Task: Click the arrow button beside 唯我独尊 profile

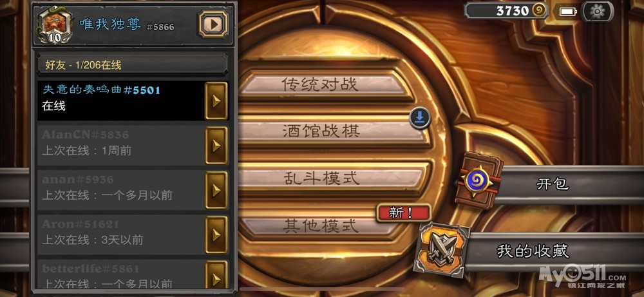Action: (214, 24)
